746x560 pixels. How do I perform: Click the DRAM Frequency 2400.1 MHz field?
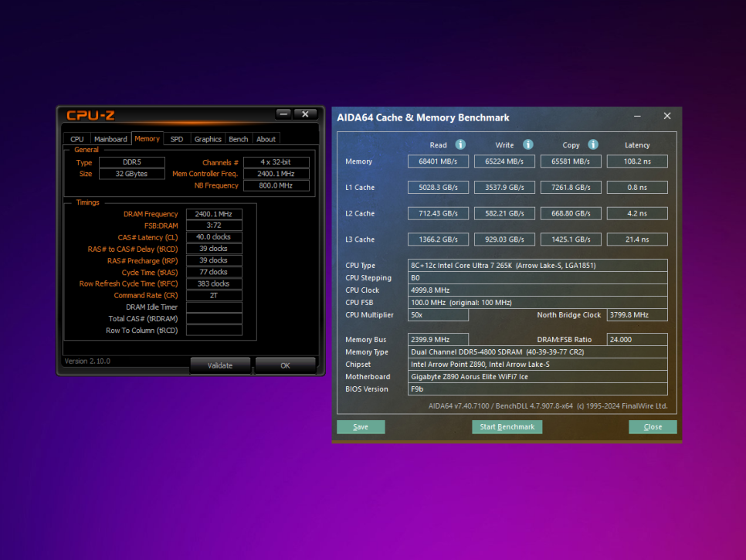pyautogui.click(x=214, y=214)
